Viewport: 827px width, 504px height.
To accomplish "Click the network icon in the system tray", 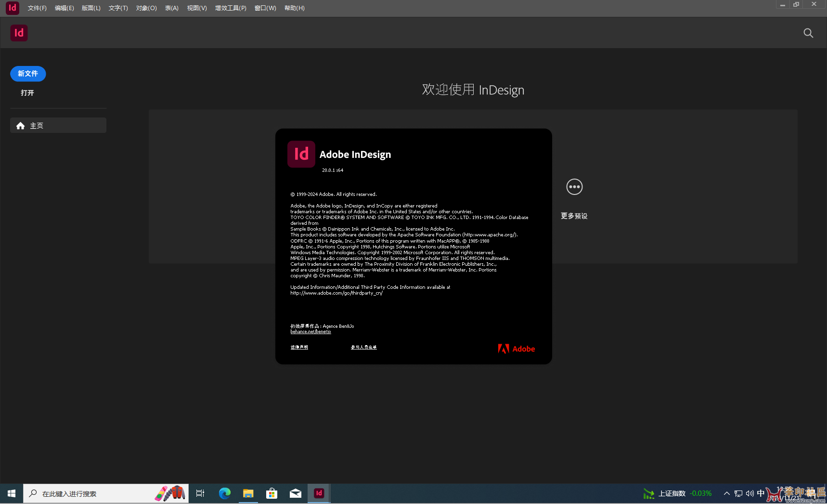I will tap(738, 493).
